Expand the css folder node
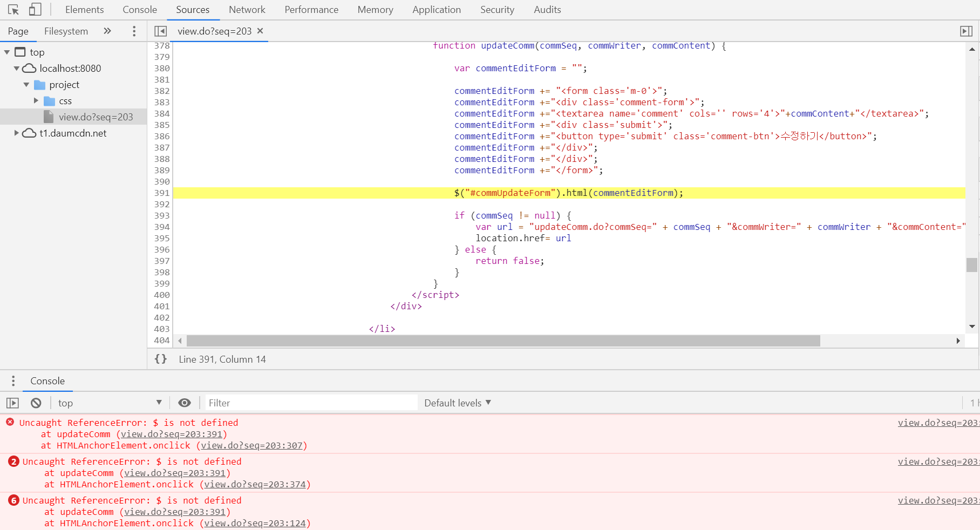Image resolution: width=980 pixels, height=530 pixels. (36, 101)
